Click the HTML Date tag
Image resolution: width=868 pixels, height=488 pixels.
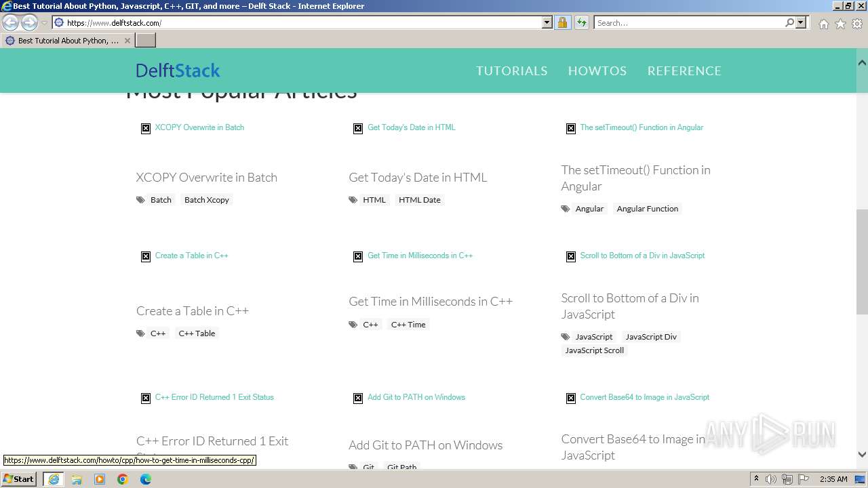pyautogui.click(x=420, y=200)
